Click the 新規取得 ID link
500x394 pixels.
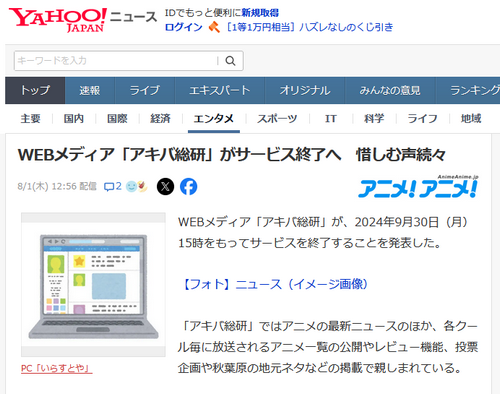click(260, 13)
